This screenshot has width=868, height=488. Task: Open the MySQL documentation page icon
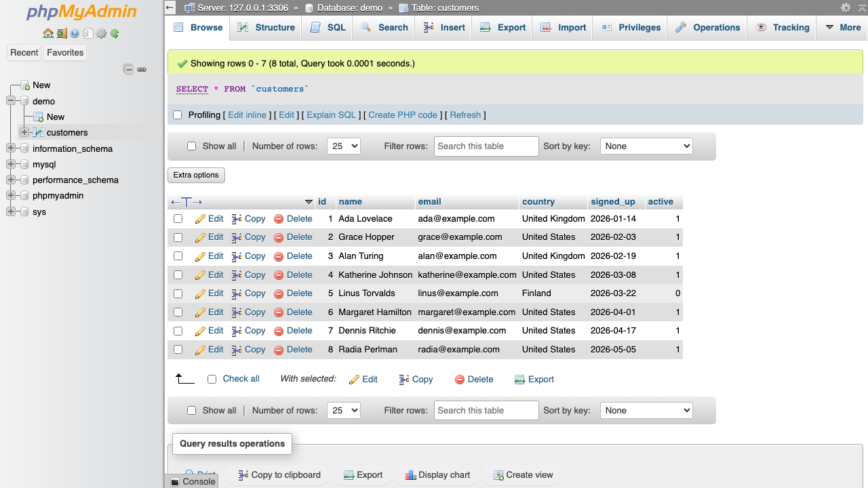[x=88, y=33]
